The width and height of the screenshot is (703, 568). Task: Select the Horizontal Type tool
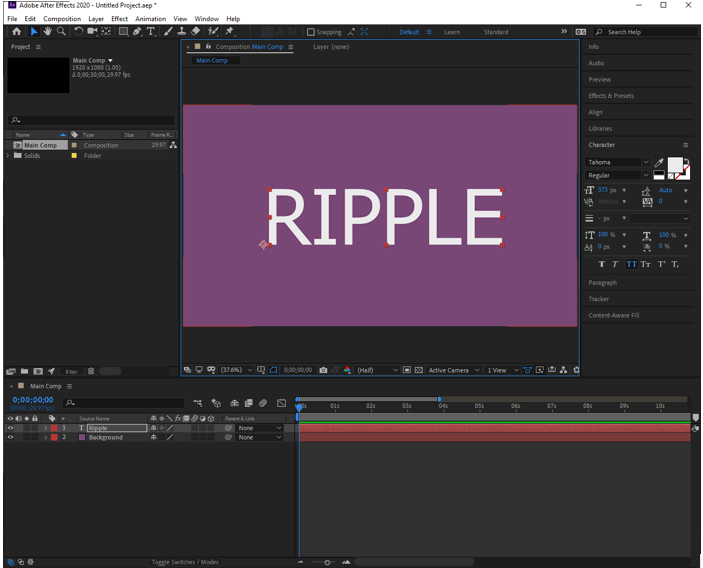[151, 31]
